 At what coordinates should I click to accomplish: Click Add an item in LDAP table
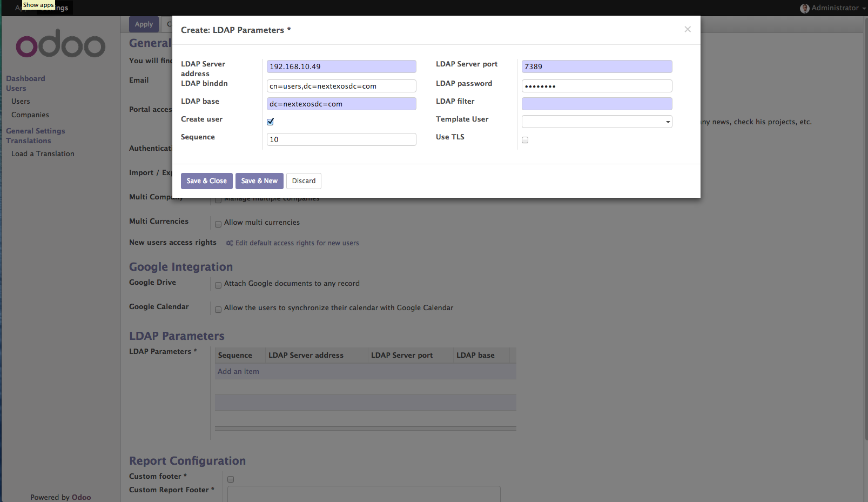click(x=238, y=371)
